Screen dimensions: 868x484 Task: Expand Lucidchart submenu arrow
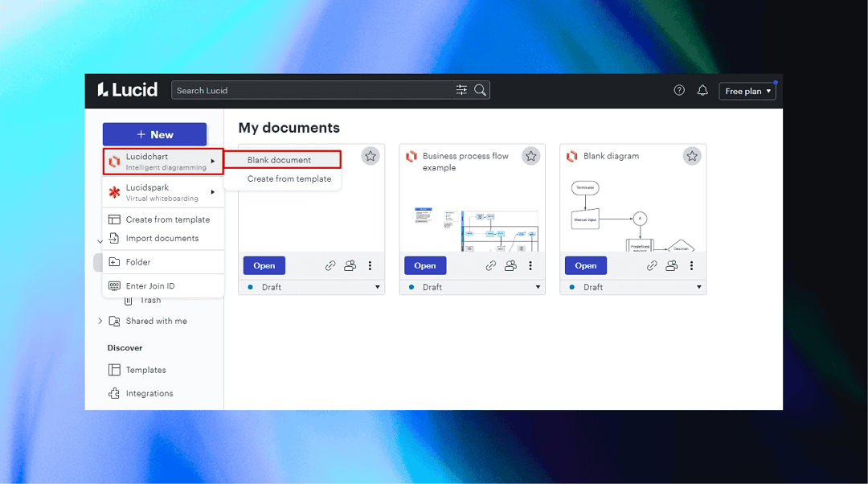212,161
